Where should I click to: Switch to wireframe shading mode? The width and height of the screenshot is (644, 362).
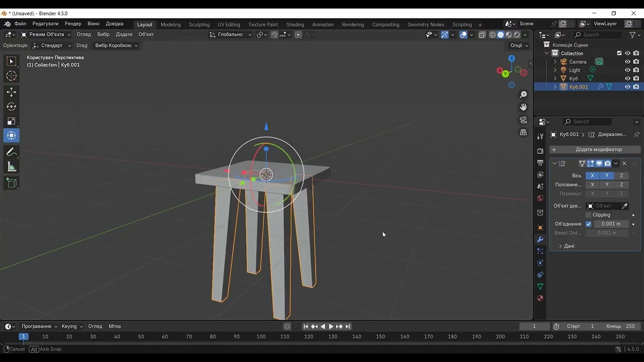493,35
